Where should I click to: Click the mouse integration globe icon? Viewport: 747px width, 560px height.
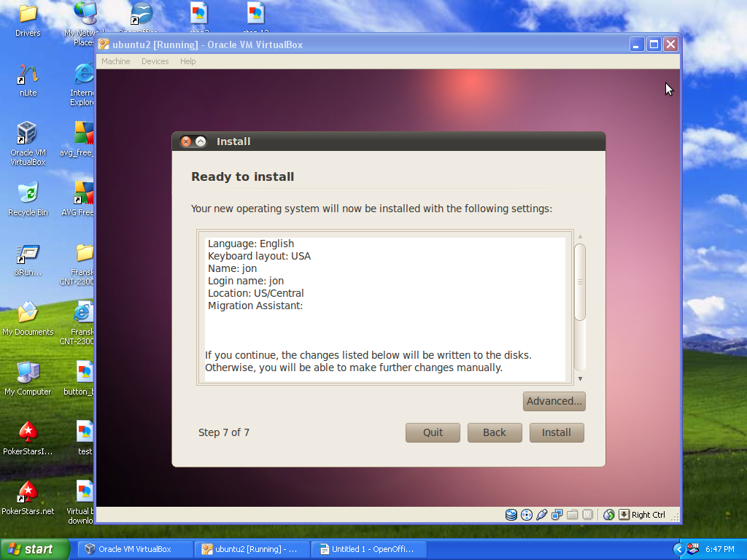609,515
